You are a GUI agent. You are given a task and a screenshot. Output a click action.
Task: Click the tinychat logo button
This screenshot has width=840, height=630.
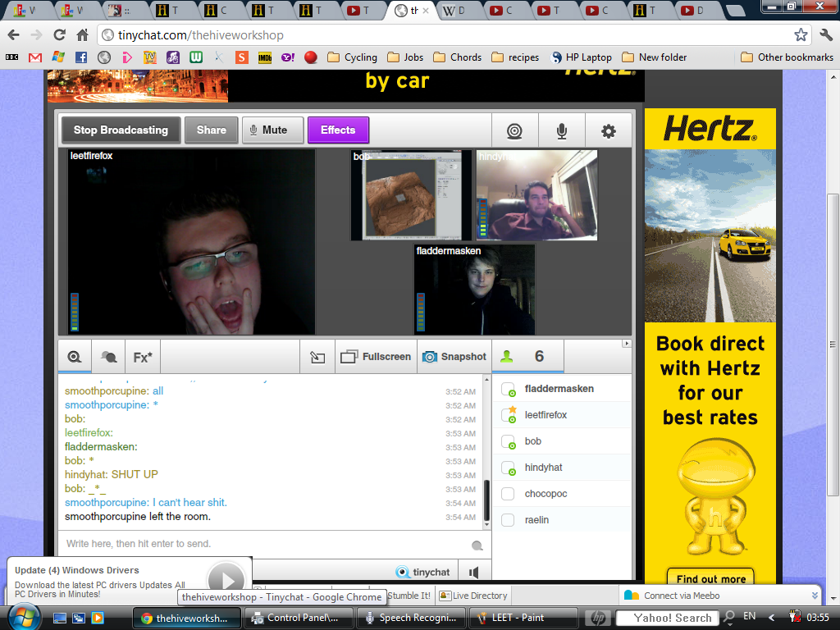(423, 572)
